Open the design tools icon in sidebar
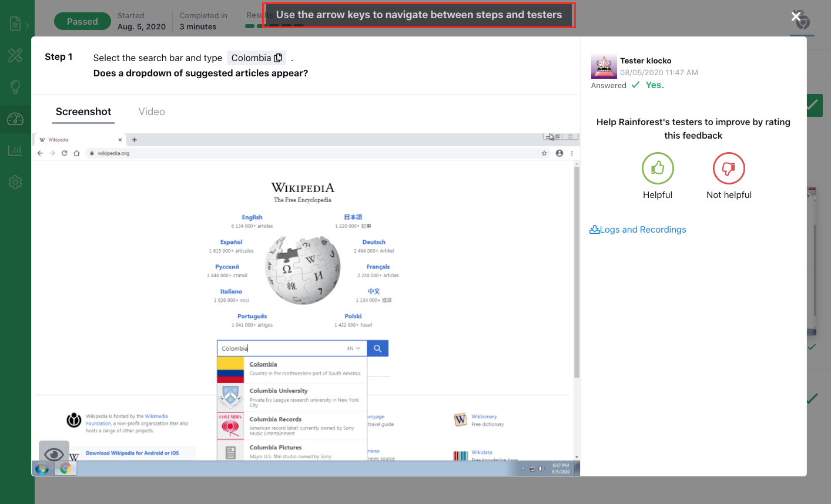Screen dimensions: 831x504 pos(15,55)
